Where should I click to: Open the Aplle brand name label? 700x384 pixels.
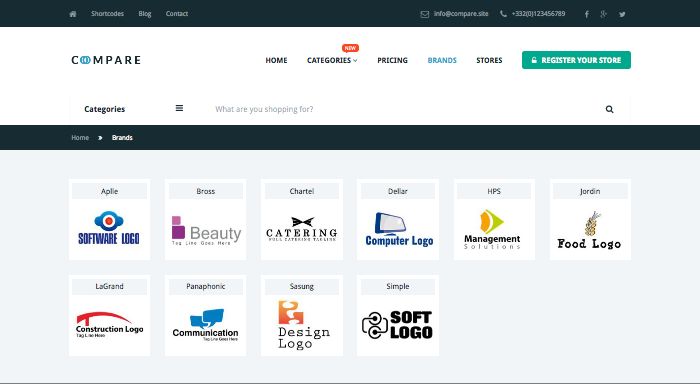(x=109, y=191)
